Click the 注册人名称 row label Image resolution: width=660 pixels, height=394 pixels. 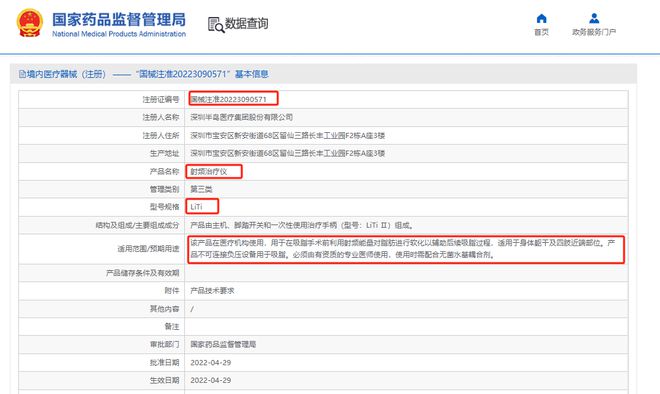point(161,117)
